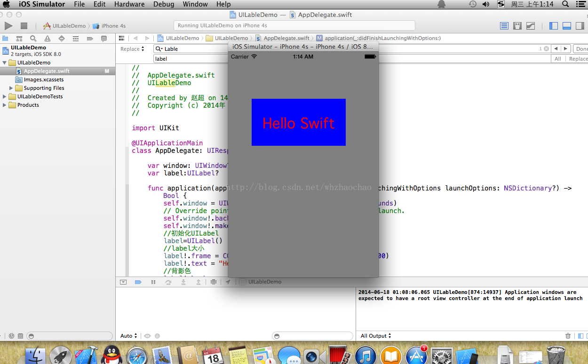Select AppDelegate.swift in the navigator
This screenshot has width=588, height=364.
(x=57, y=71)
